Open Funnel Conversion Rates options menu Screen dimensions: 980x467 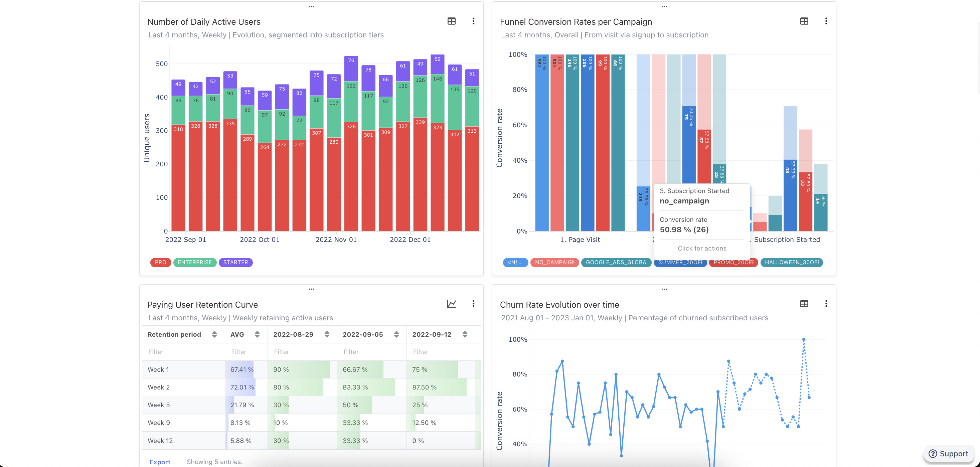(826, 21)
